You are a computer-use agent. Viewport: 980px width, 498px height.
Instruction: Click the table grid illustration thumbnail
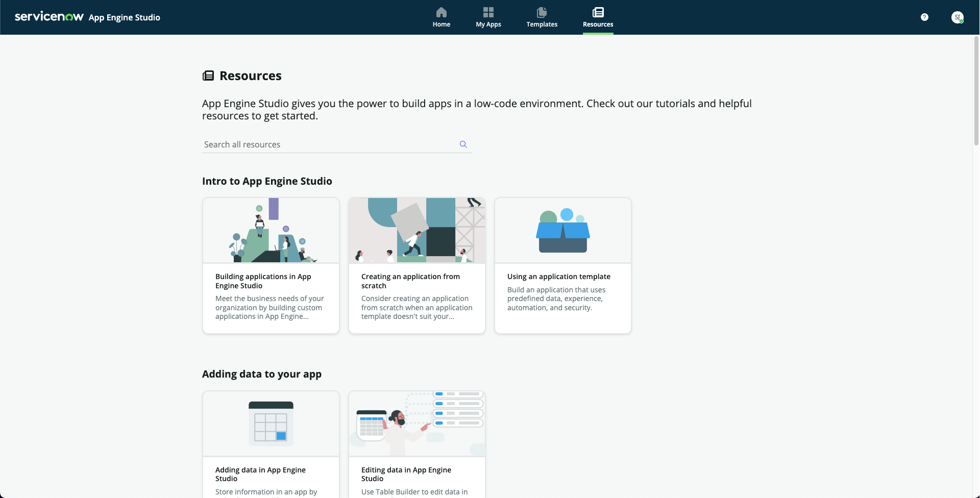pyautogui.click(x=271, y=424)
